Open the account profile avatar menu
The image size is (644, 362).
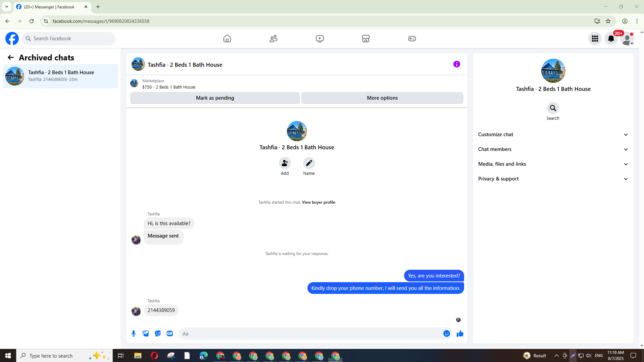627,39
